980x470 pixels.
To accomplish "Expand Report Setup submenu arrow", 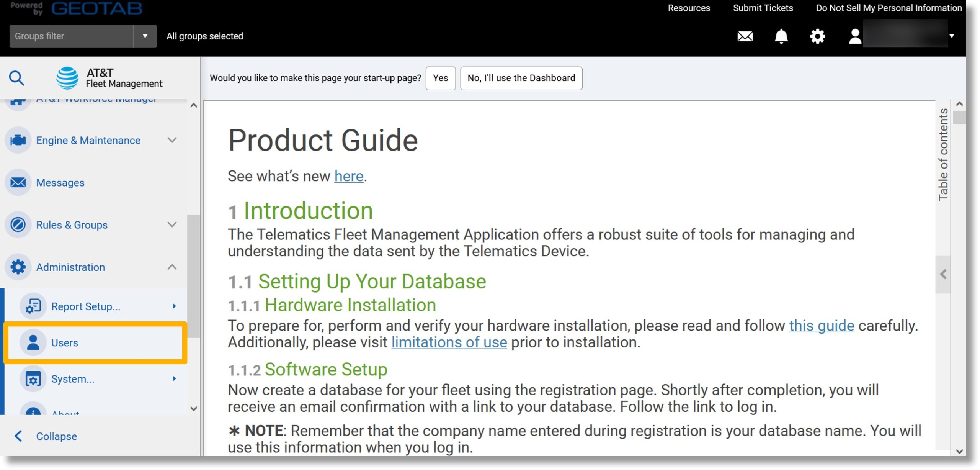I will pyautogui.click(x=174, y=306).
